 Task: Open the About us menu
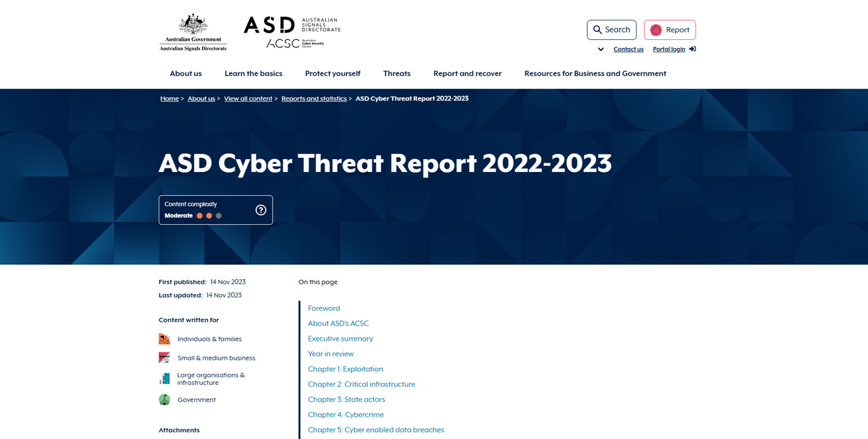pos(186,73)
